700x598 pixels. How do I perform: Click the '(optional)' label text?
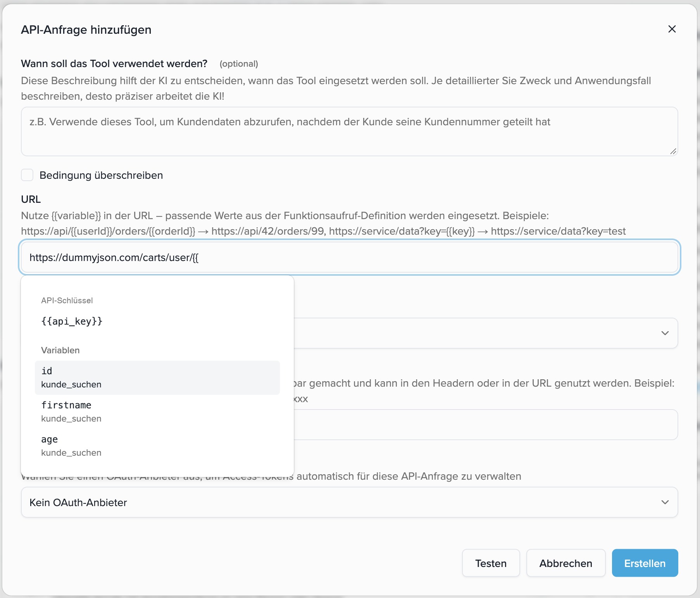(239, 64)
